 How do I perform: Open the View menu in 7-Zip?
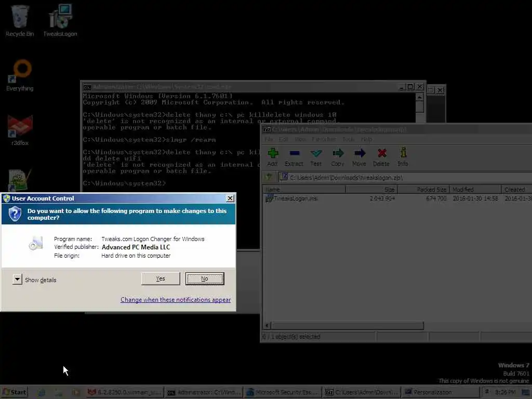tap(300, 139)
